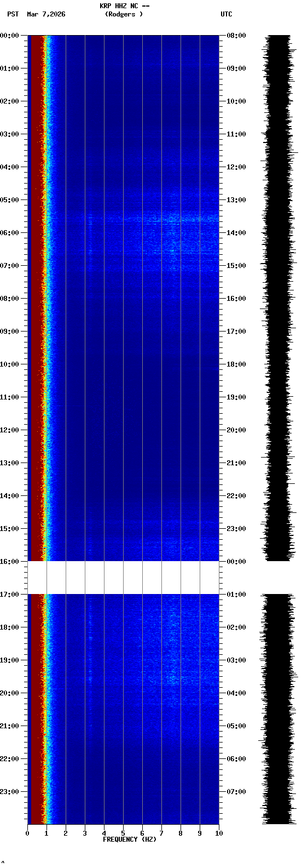Select the PST-axis "05:00" time label
The image size is (302, 868).
point(9,200)
